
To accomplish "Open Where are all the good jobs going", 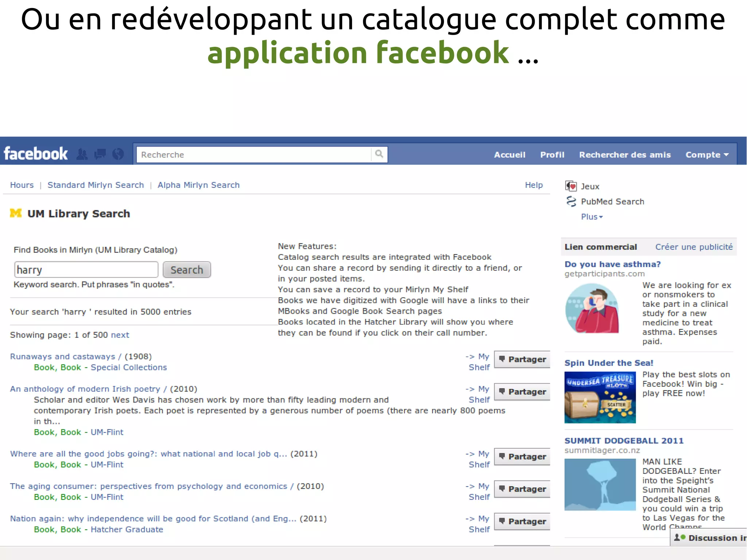I will click(x=149, y=454).
